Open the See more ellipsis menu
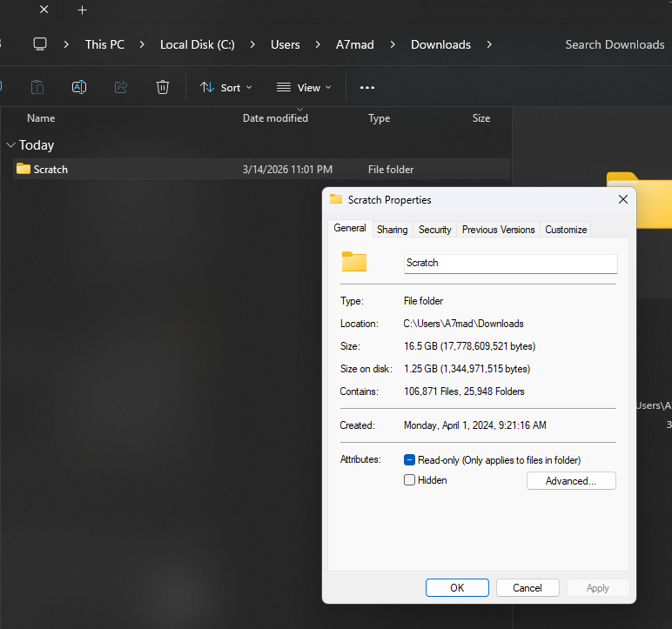 pos(366,87)
